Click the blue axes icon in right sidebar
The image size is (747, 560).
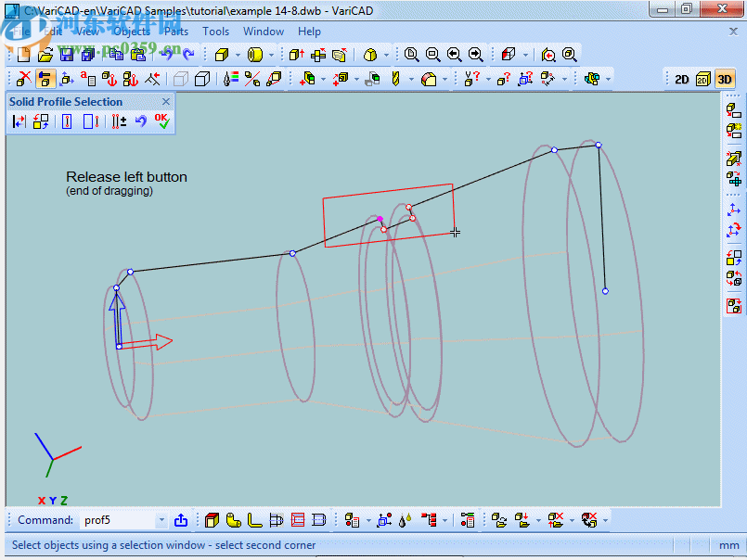tap(734, 209)
